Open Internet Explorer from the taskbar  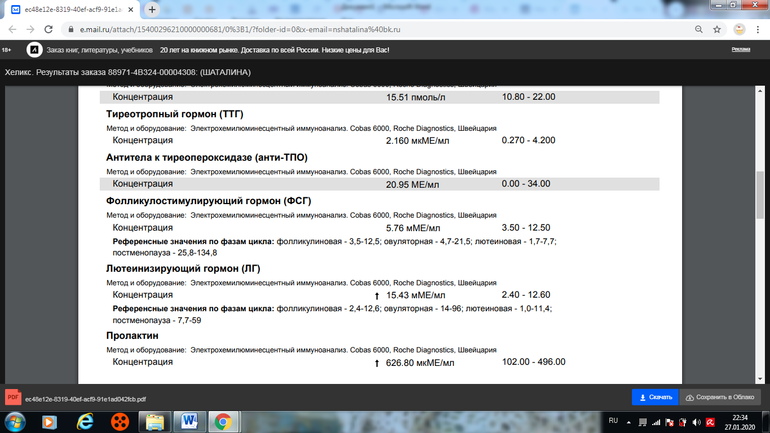[84, 422]
